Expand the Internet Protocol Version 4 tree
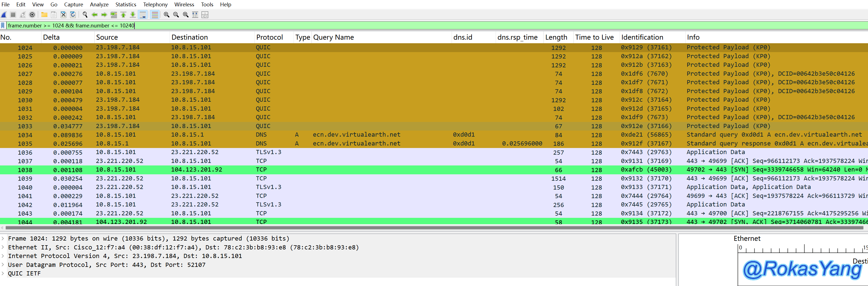 coord(3,256)
